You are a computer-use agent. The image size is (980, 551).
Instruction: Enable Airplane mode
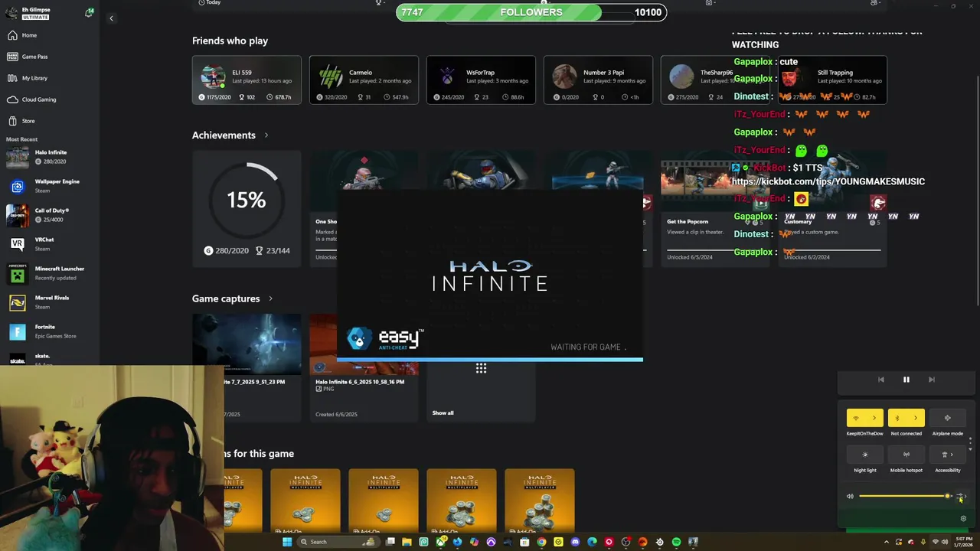point(947,418)
